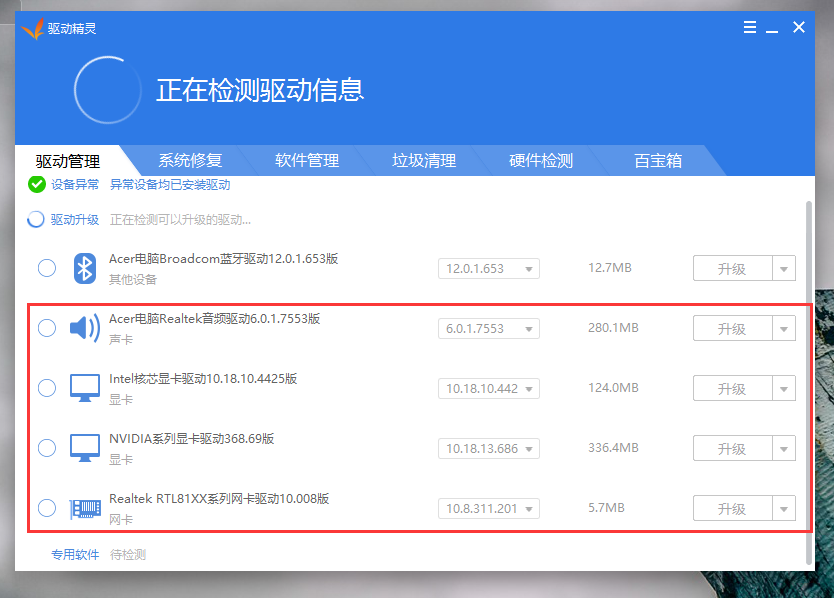Click the Bluetooth icon for Broadcom driver

(85, 268)
